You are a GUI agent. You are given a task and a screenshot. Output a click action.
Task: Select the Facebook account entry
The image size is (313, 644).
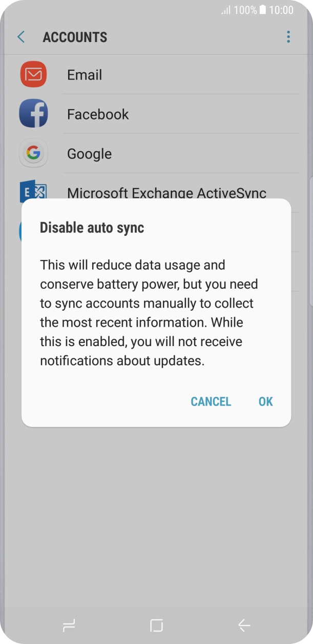click(98, 114)
